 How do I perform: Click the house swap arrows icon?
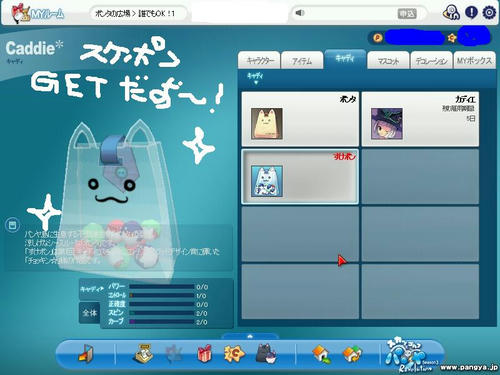353,354
